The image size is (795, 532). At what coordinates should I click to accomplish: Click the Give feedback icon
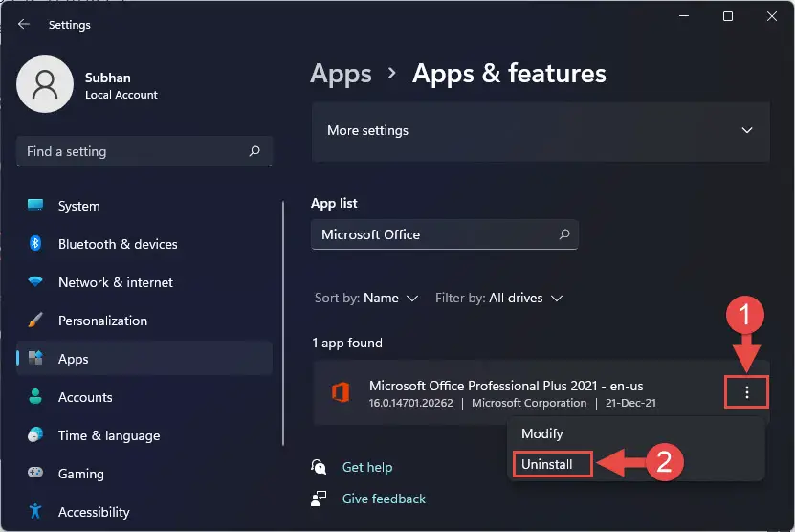[x=319, y=499]
